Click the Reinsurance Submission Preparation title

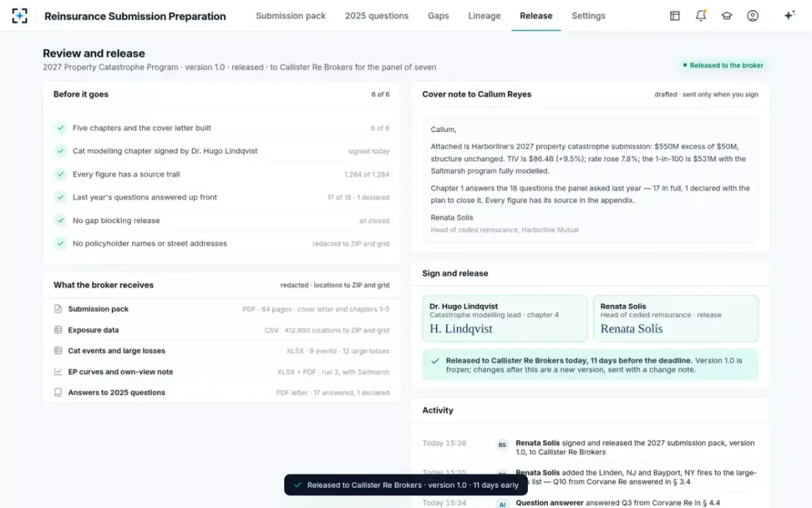point(135,16)
